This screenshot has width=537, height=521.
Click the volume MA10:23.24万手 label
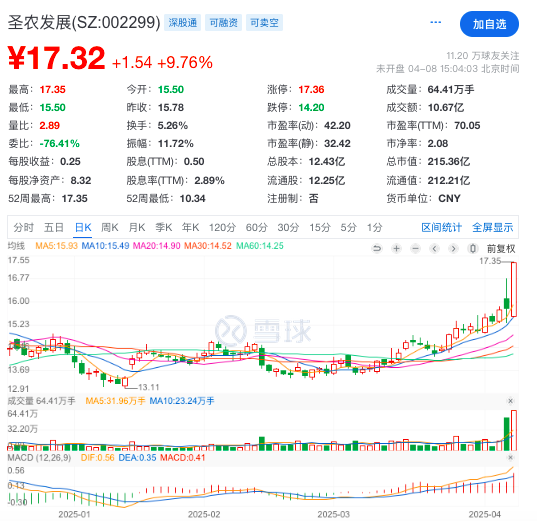click(182, 401)
